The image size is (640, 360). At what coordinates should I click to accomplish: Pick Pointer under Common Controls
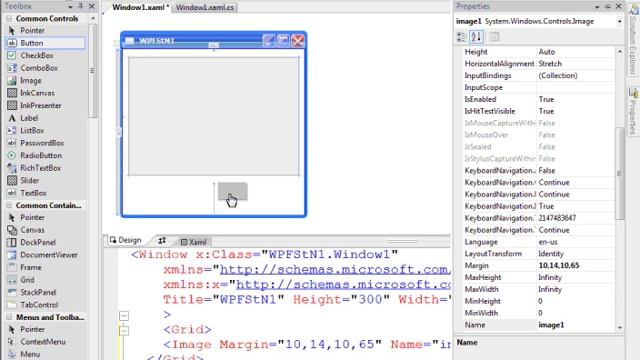[x=32, y=31]
